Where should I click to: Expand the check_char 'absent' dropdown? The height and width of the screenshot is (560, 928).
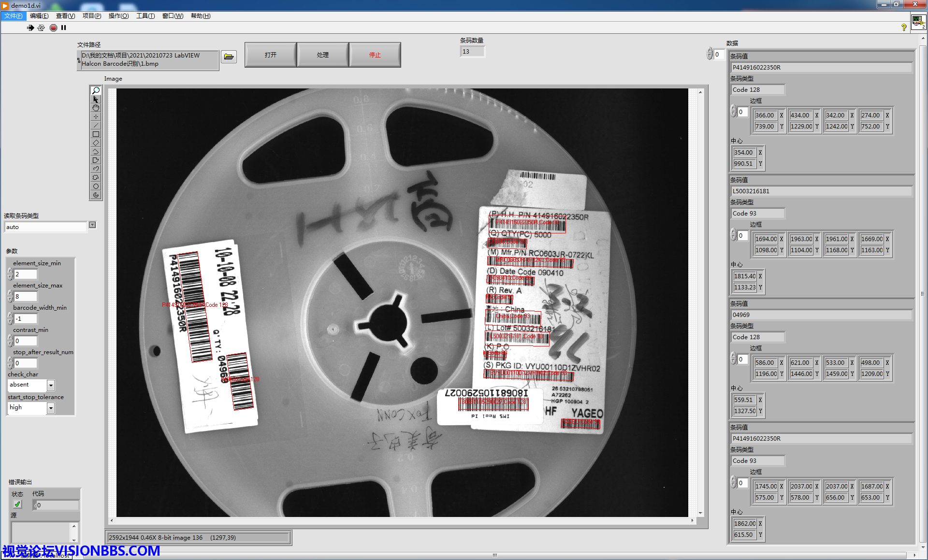(x=51, y=385)
